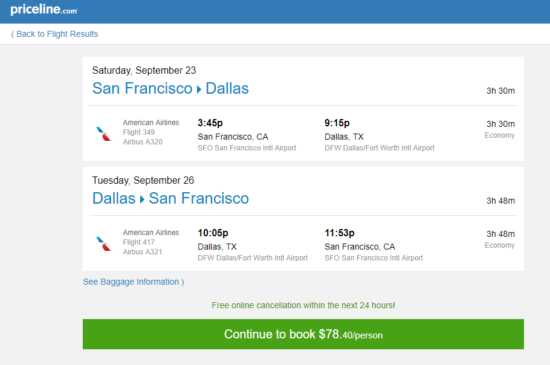Screen dimensions: 550x365
Task: Click the arrow between Dallas and San Francisco
Action: [x=142, y=200]
